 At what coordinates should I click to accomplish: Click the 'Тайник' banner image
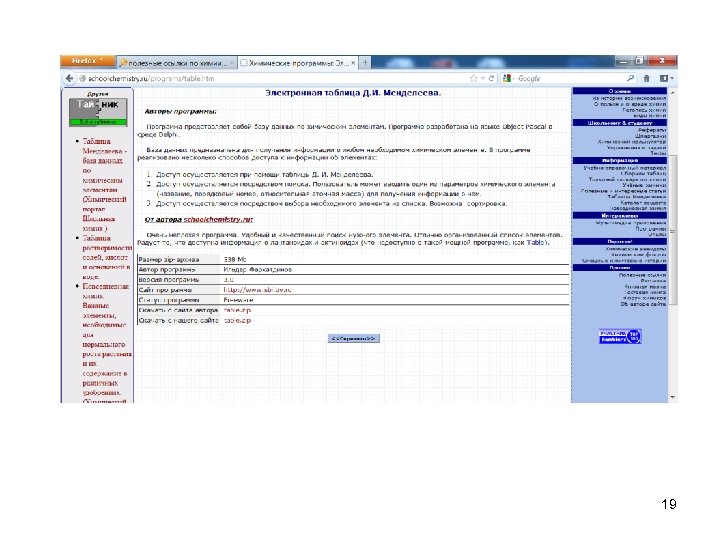click(x=98, y=112)
